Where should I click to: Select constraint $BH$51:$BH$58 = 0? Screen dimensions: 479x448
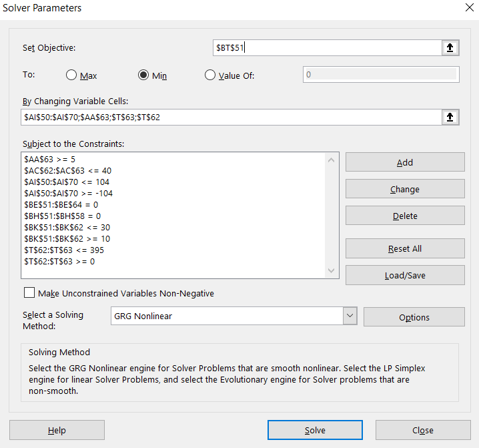pyautogui.click(x=62, y=216)
